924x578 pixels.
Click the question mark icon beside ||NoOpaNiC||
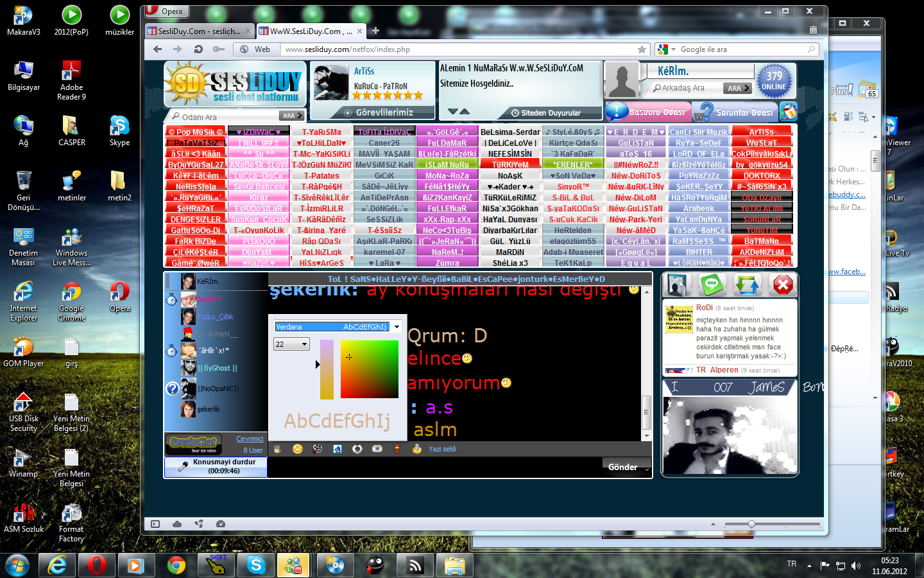coord(172,389)
